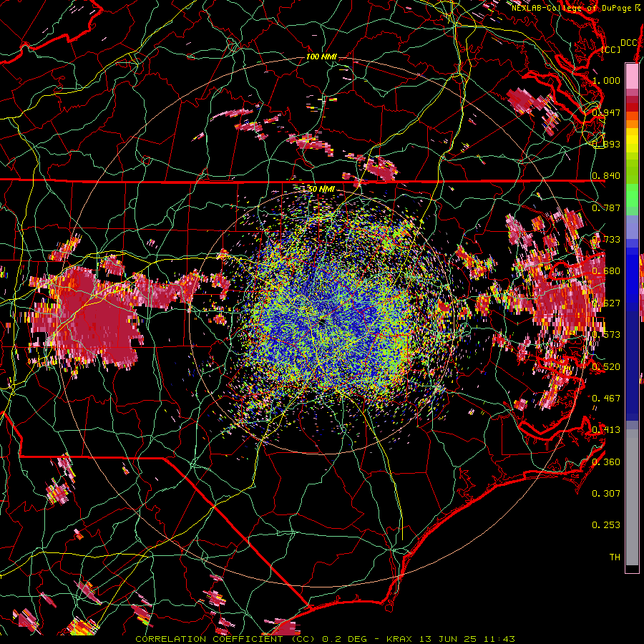Click the 50 NMI range ring label

coord(321,189)
